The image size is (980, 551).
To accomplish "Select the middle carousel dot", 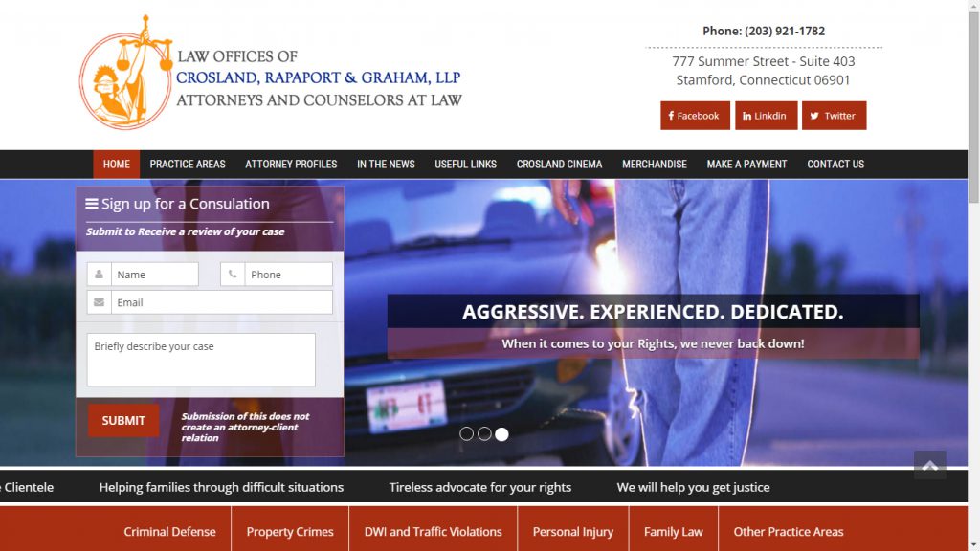I will (x=482, y=433).
